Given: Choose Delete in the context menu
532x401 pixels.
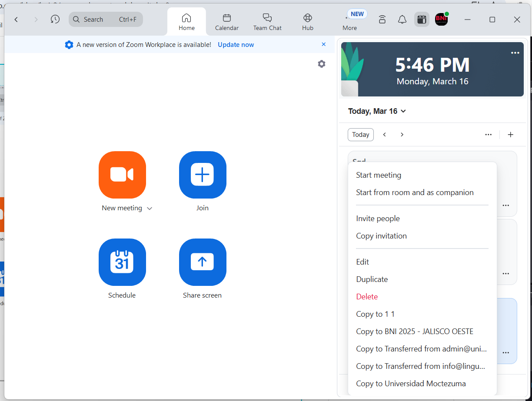Looking at the screenshot, I should 367,297.
